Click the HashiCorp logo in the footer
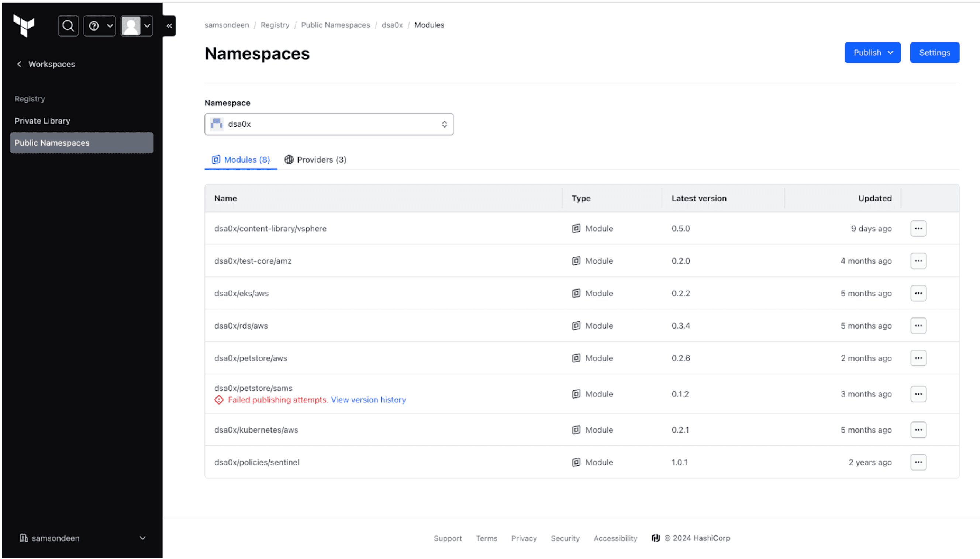Viewport: 980px width, 559px height. (x=656, y=538)
